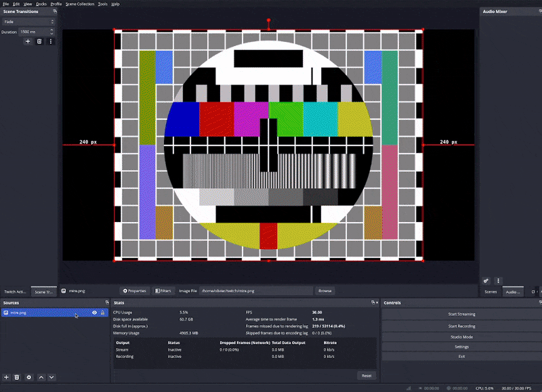Click Start Streaming
The height and width of the screenshot is (392, 542).
pyautogui.click(x=461, y=313)
